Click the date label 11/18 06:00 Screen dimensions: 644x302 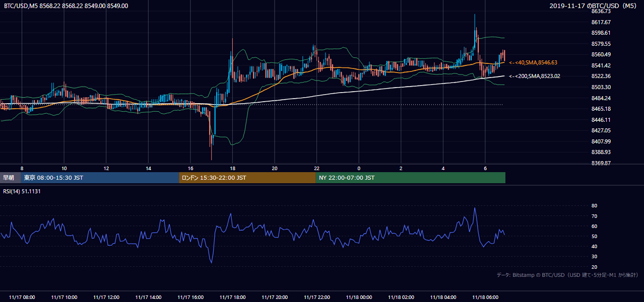coord(485,297)
